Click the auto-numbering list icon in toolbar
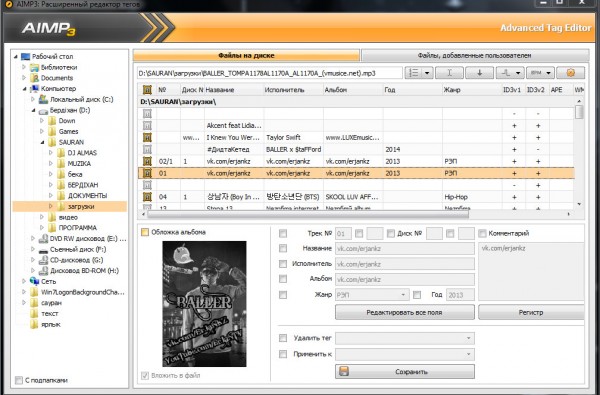600x395 pixels. pos(413,73)
